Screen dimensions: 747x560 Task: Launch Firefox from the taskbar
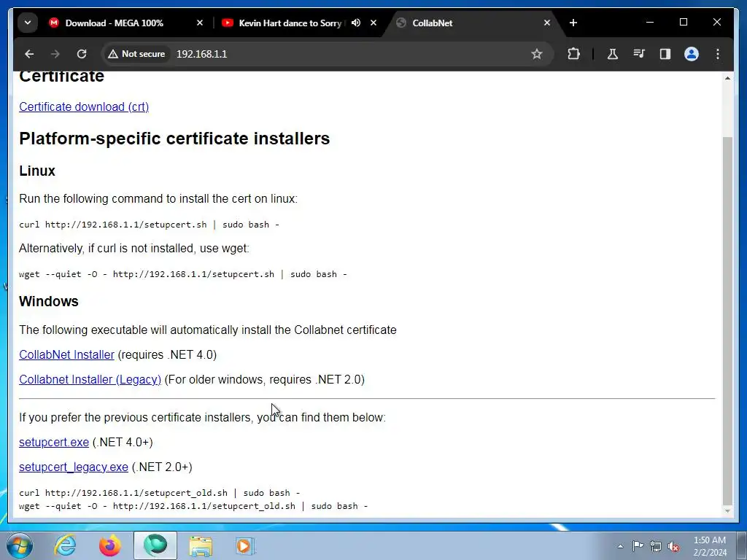coord(110,545)
